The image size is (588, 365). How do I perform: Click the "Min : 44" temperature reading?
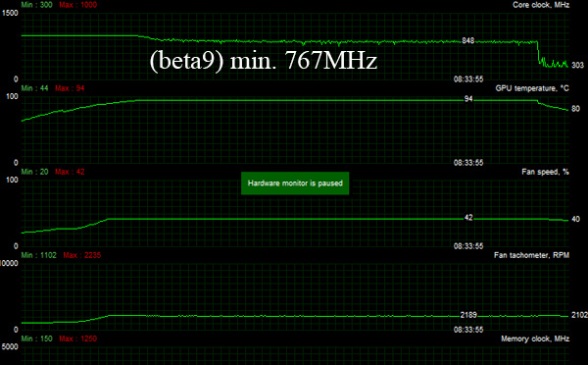pyautogui.click(x=35, y=88)
